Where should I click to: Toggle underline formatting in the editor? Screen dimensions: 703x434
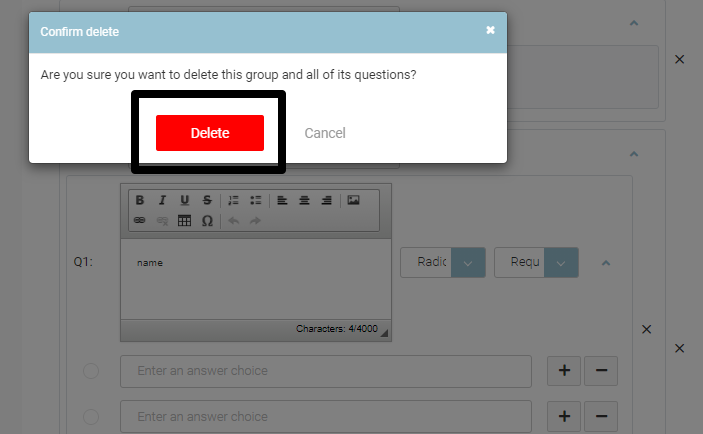184,200
